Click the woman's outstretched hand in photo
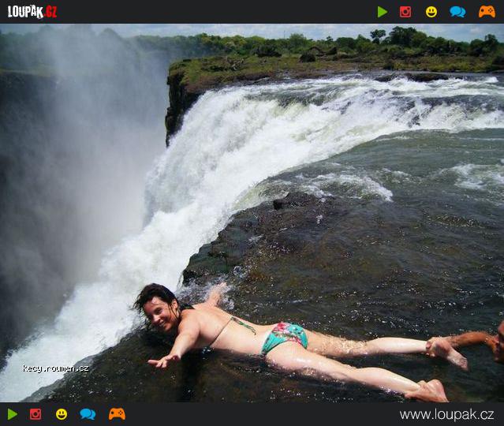Image resolution: width=504 pixels, height=426 pixels. click(163, 361)
